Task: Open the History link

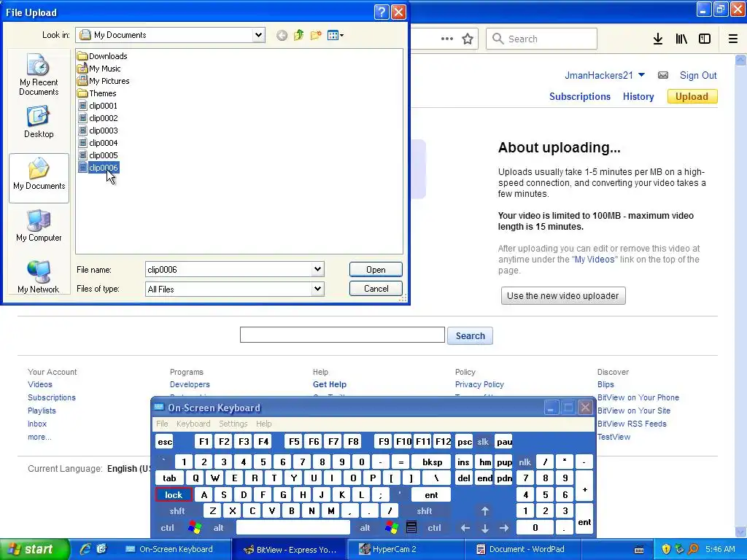Action: [x=638, y=97]
